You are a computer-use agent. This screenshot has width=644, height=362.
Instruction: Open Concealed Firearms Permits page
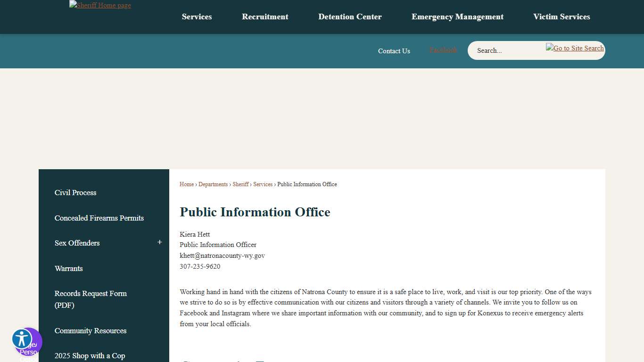[x=99, y=218]
